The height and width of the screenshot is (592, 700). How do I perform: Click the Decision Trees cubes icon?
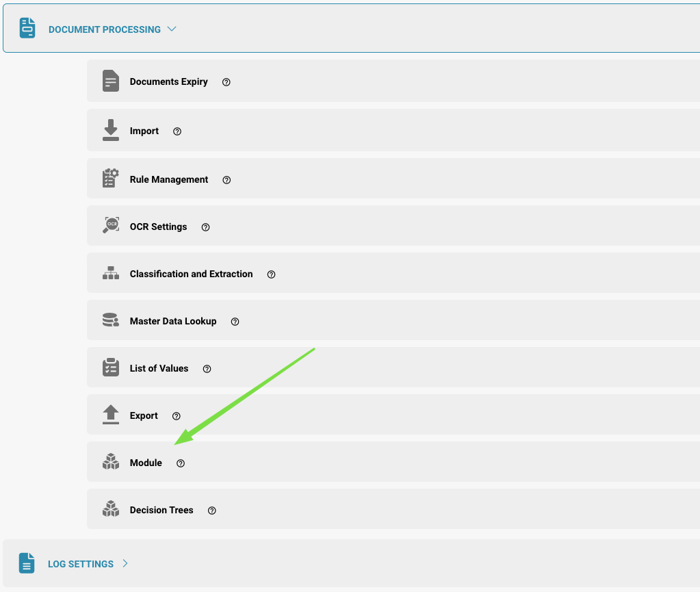coord(110,509)
